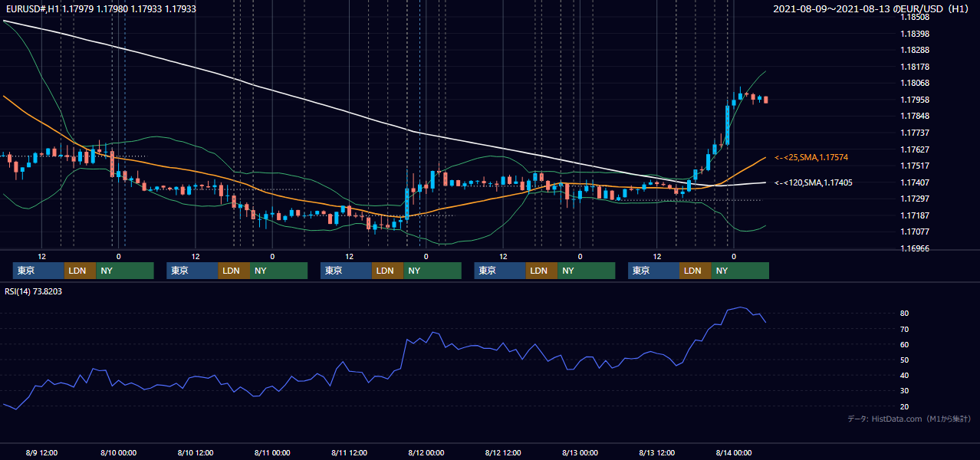Select the 8/10 00:00 time axis label
This screenshot has width=980, height=460.
[x=118, y=452]
